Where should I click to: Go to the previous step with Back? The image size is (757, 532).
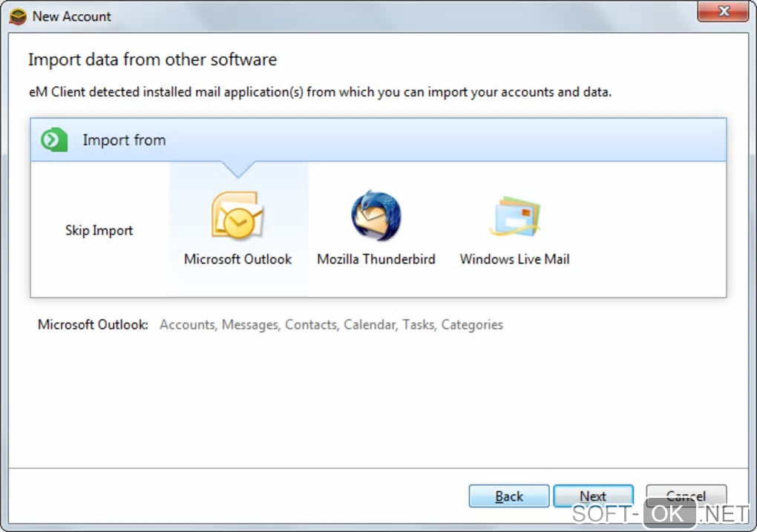pyautogui.click(x=509, y=496)
